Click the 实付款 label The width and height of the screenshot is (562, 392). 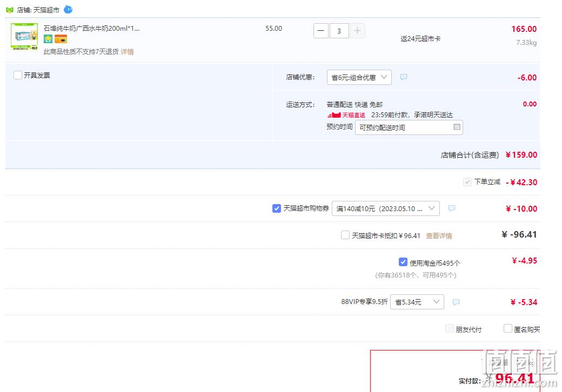coord(470,381)
